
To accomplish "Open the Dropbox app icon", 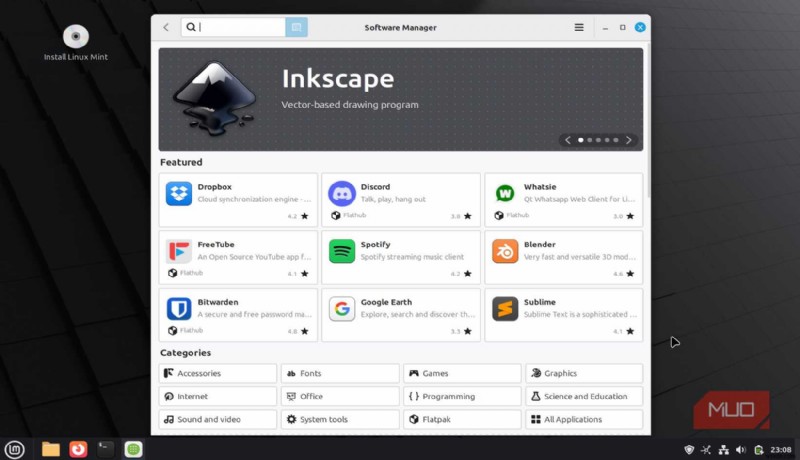I will (179, 194).
